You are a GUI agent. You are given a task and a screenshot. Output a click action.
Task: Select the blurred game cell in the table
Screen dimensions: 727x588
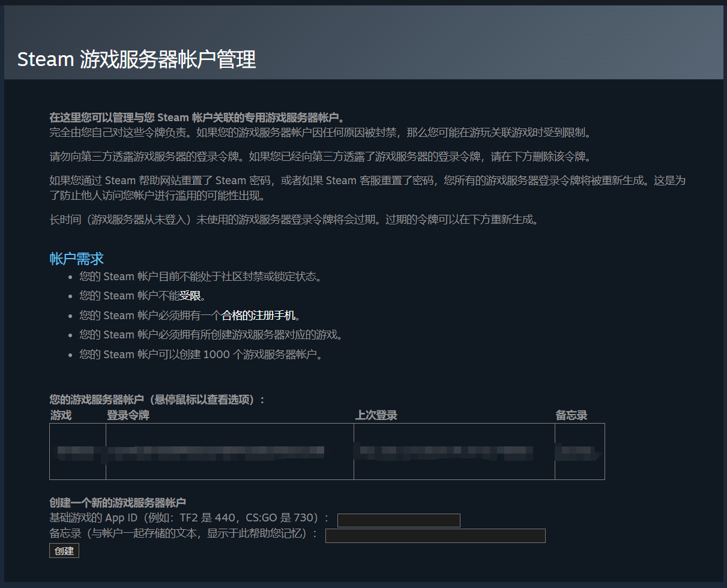pos(77,451)
